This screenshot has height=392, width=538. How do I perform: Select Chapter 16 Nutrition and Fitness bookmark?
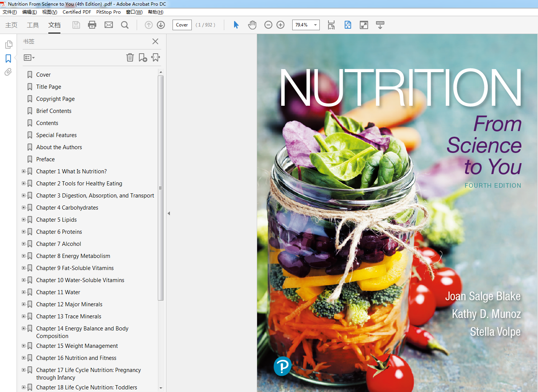[76, 358]
